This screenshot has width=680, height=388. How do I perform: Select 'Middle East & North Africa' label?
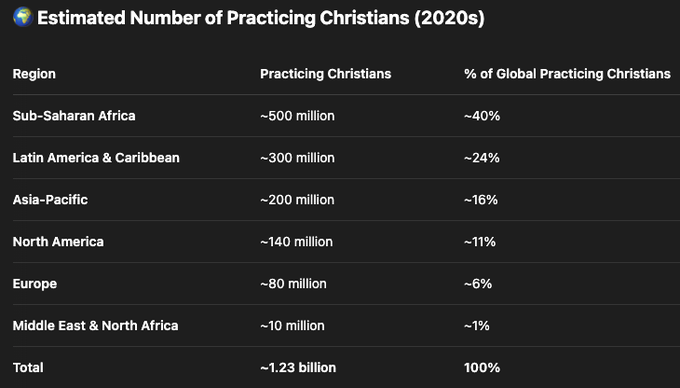point(95,326)
